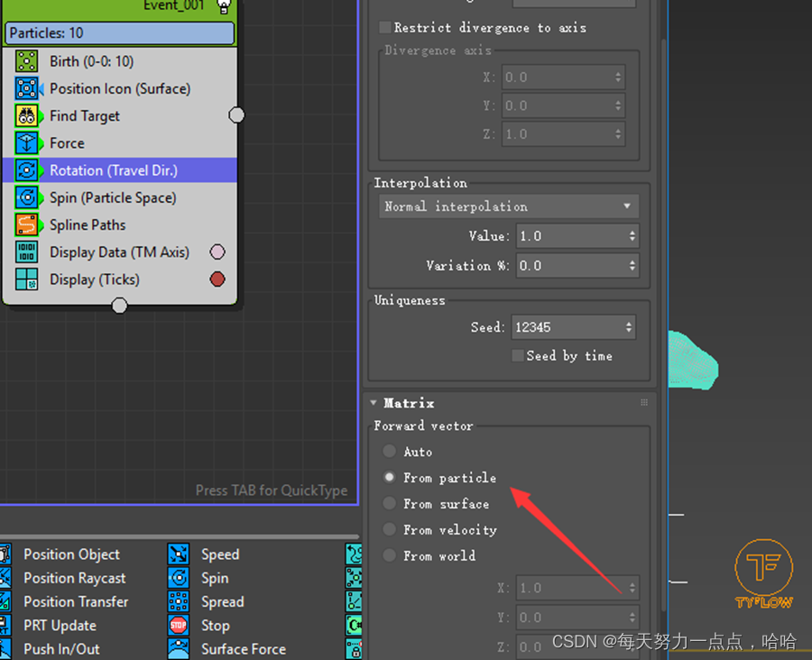
Task: Pick the Stop sign operator icon
Action: pyautogui.click(x=179, y=626)
